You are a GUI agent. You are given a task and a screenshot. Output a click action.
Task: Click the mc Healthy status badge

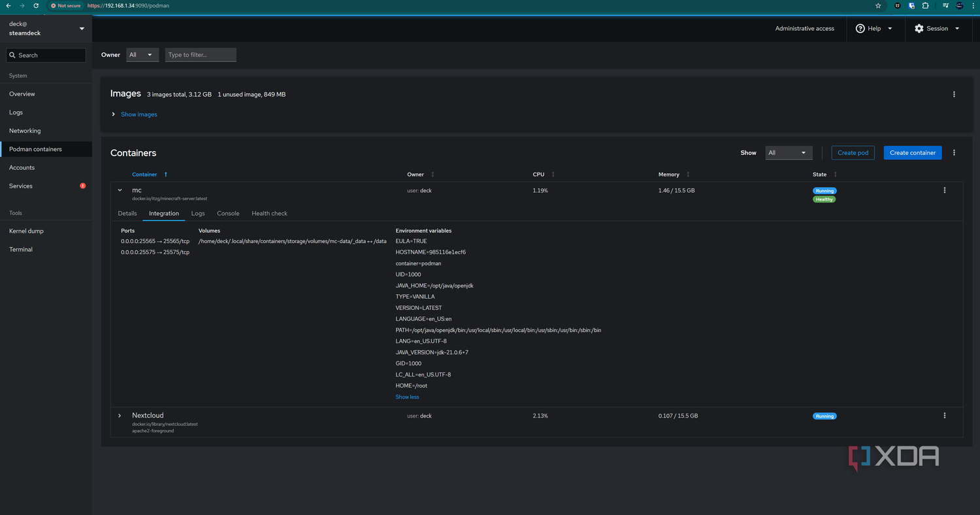pyautogui.click(x=825, y=199)
